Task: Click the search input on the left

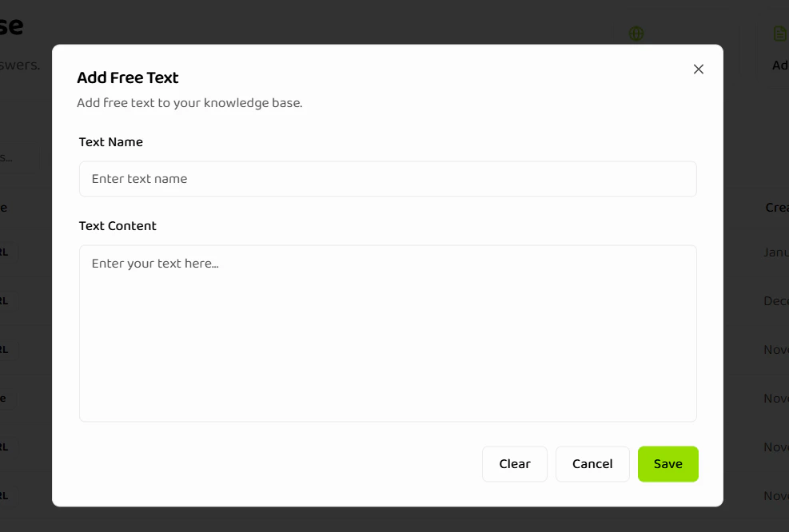Action: coord(12,157)
